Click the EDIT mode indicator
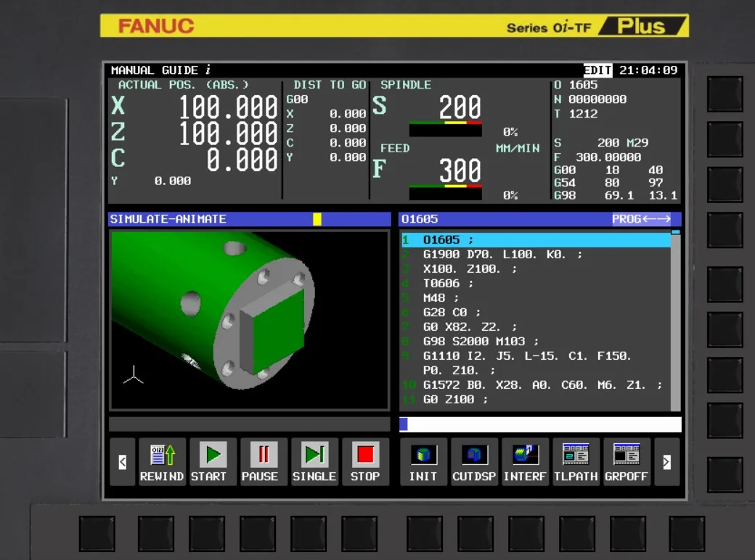The height and width of the screenshot is (560, 755). (x=597, y=70)
